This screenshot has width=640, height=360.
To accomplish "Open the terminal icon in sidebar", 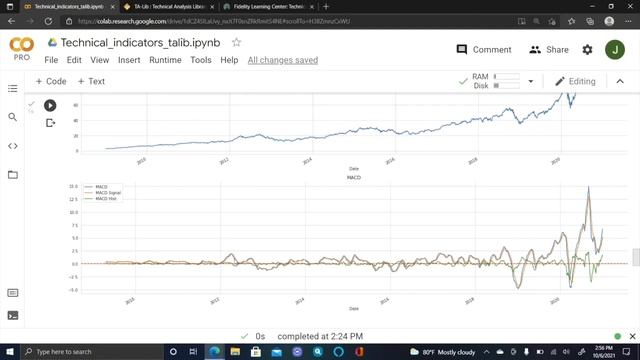I will (x=13, y=315).
